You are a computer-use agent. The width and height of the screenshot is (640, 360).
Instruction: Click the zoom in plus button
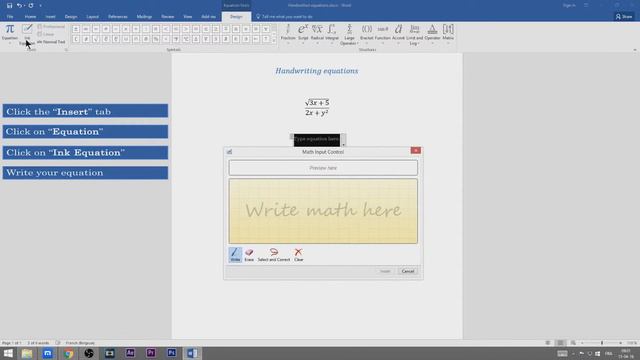point(620,343)
